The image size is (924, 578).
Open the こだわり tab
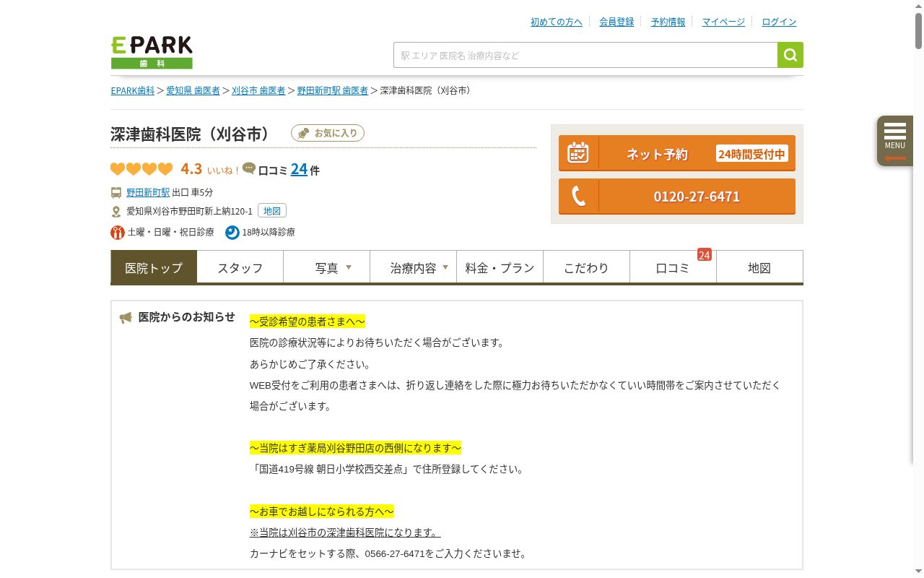tap(587, 267)
